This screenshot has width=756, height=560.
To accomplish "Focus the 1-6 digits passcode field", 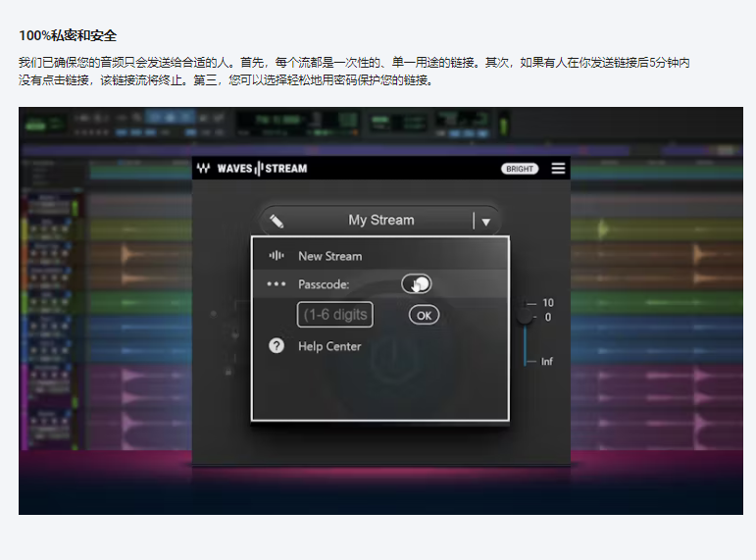I will 335,315.
